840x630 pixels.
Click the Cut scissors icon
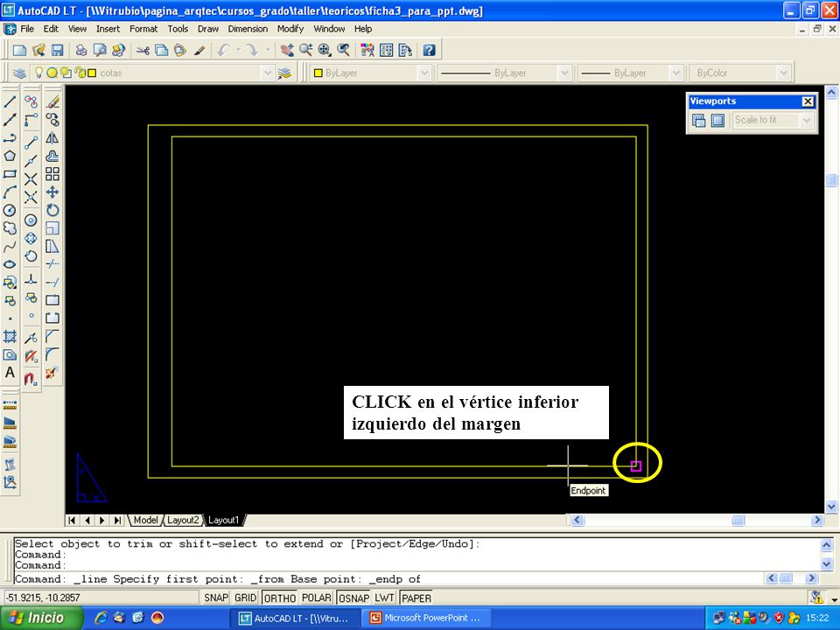[143, 51]
